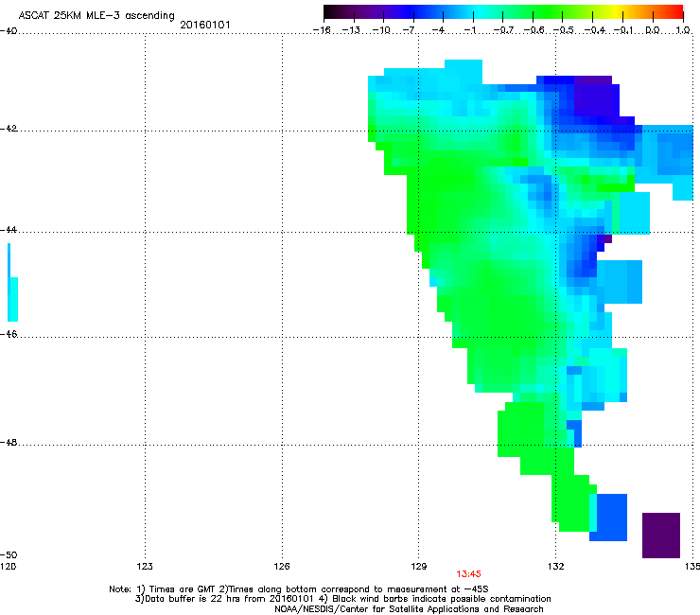Screen dimensions: 700x615
Task: Click the colorbar label -0.6
Action: [x=534, y=30]
